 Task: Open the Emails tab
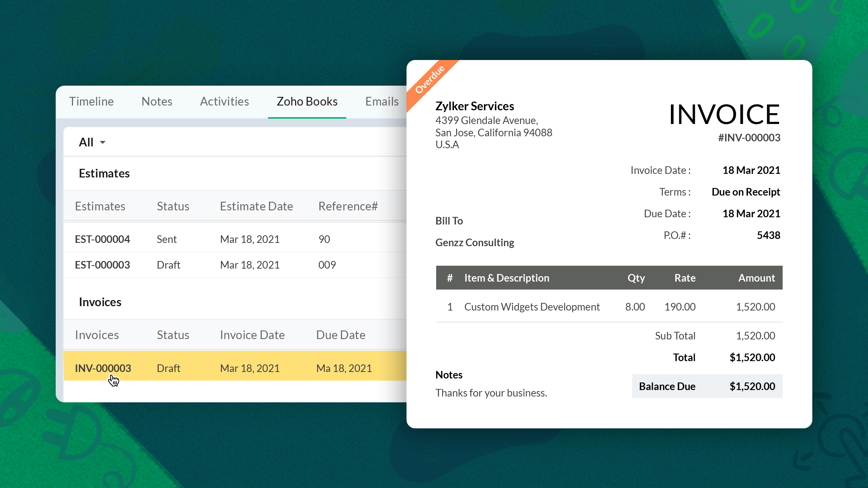coord(382,101)
